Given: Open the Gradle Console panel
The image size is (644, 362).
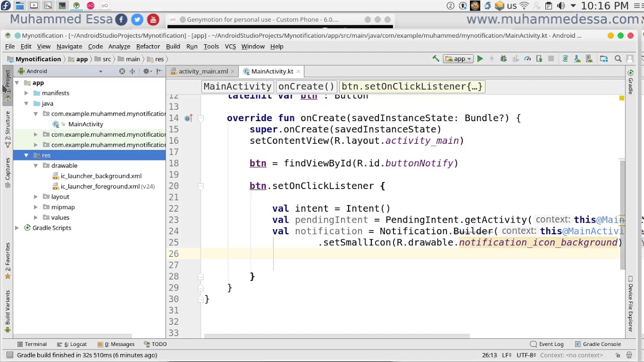Looking at the screenshot, I should coord(598,344).
